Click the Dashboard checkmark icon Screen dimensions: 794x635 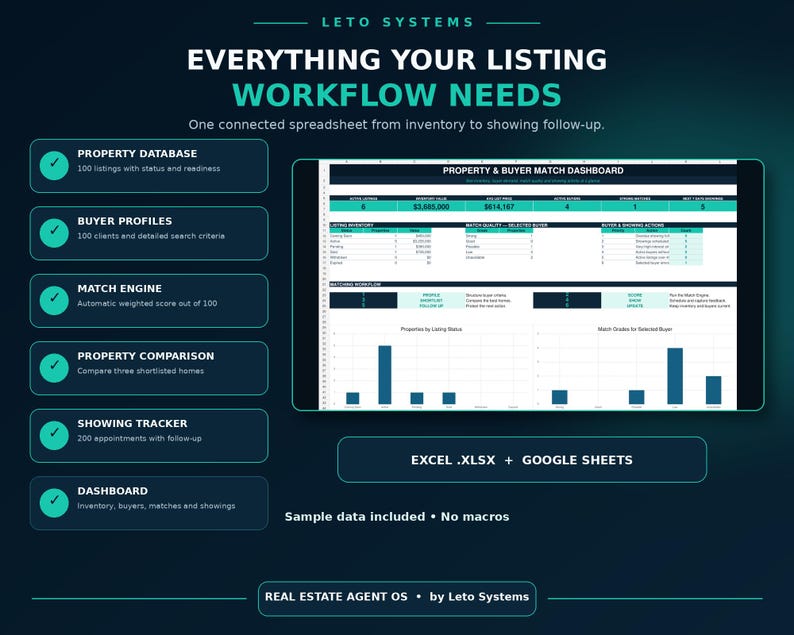click(54, 503)
